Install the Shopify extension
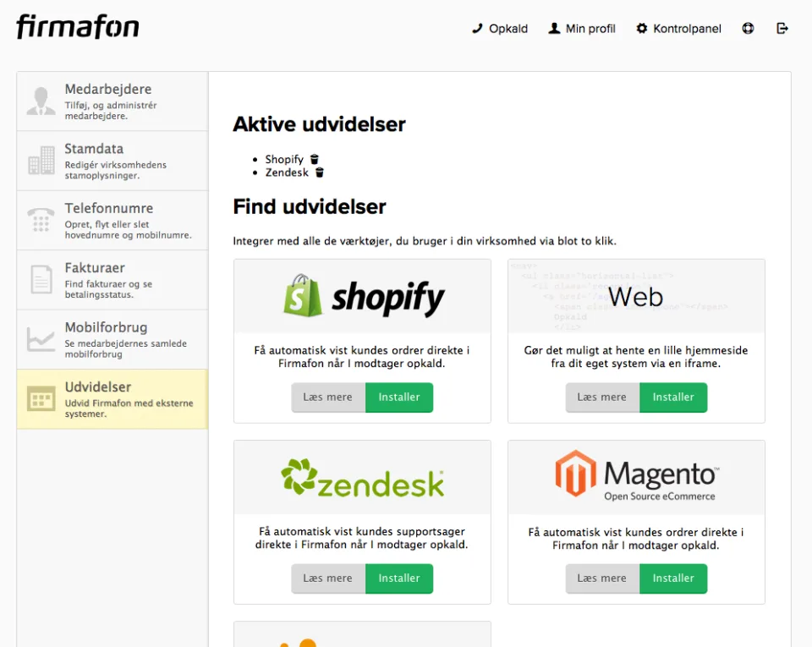Screen dimensions: 812x647 [399, 397]
